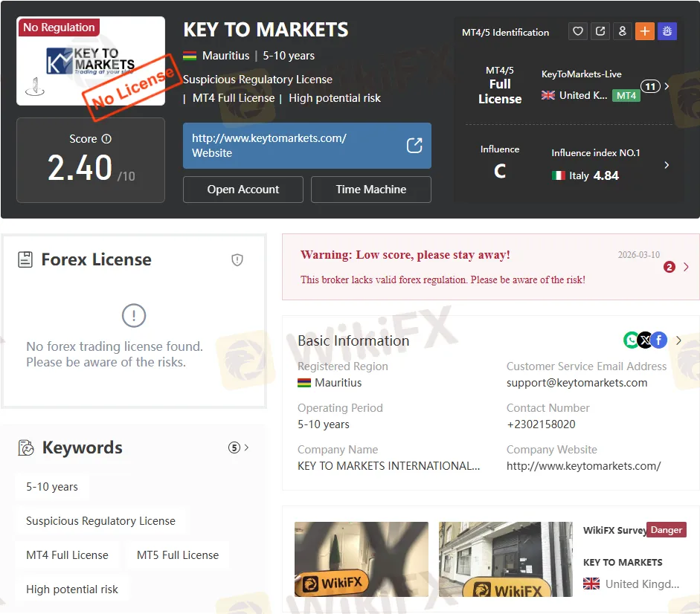
Task: Open the Company Website link
Action: click(583, 466)
